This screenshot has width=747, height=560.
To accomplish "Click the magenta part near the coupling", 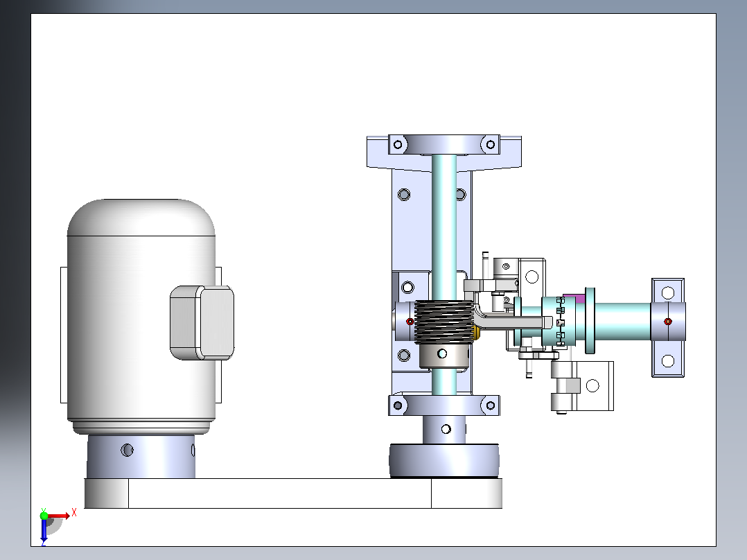I will click(574, 299).
